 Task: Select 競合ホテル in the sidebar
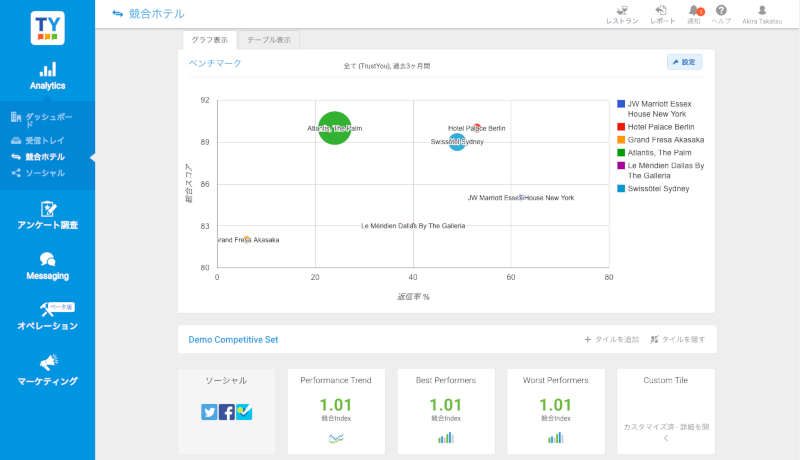point(38,157)
